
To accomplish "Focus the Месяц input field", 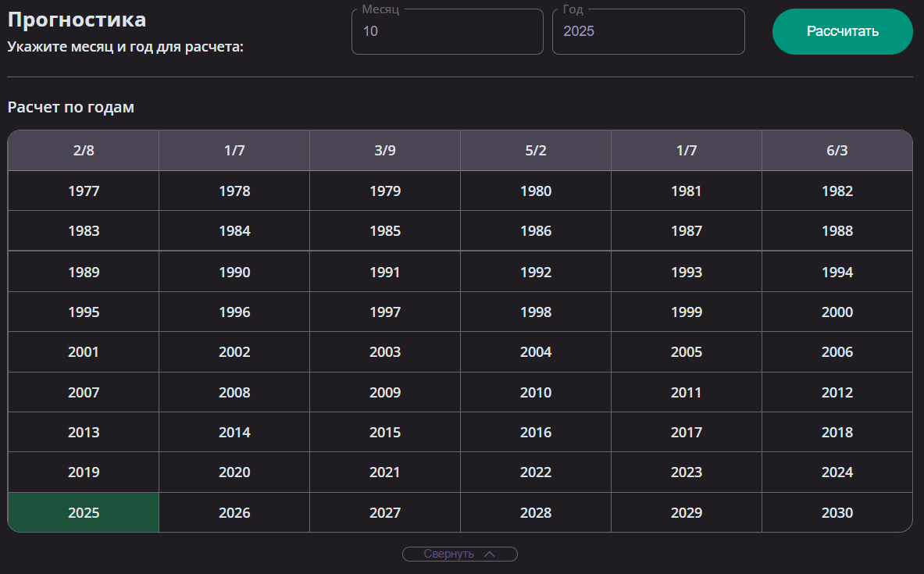I will click(x=448, y=31).
